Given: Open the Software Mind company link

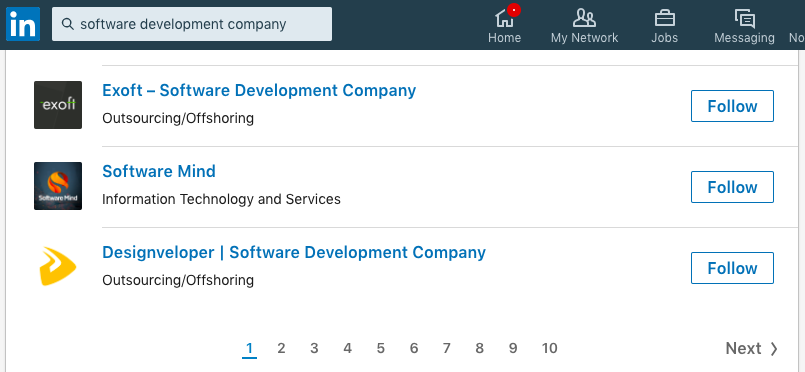Looking at the screenshot, I should pyautogui.click(x=159, y=171).
